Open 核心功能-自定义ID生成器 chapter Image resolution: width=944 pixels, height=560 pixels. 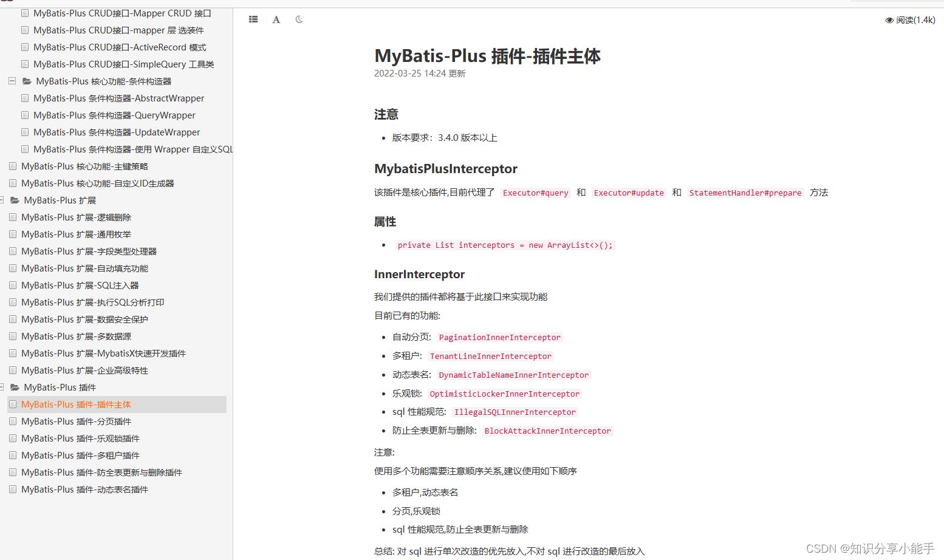click(98, 183)
